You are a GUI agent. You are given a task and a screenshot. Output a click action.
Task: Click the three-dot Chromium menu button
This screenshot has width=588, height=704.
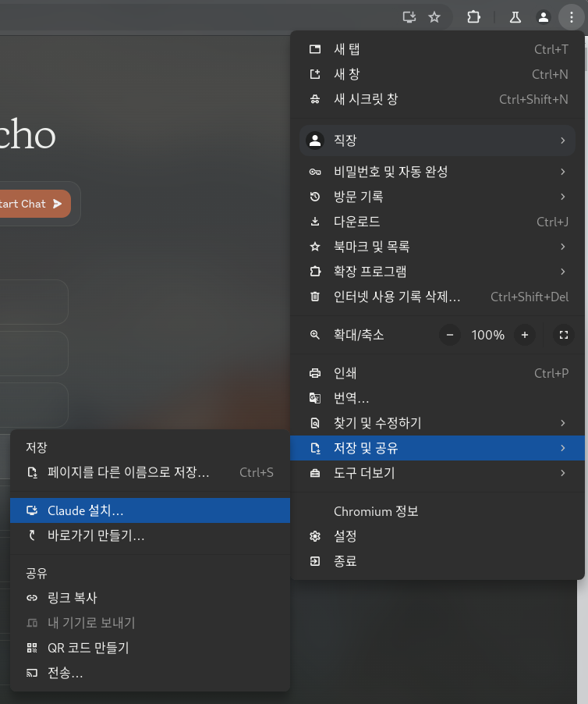pos(571,16)
